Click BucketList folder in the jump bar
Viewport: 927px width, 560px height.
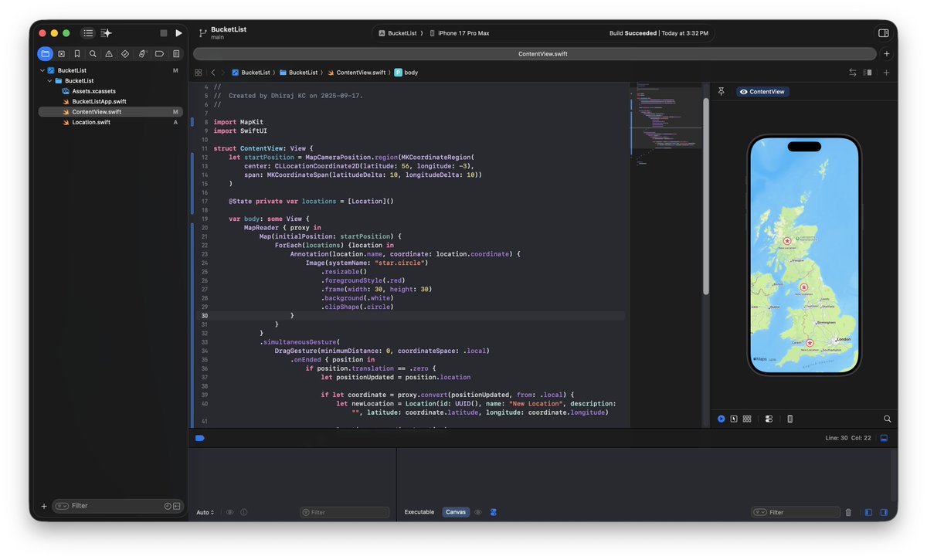point(299,73)
